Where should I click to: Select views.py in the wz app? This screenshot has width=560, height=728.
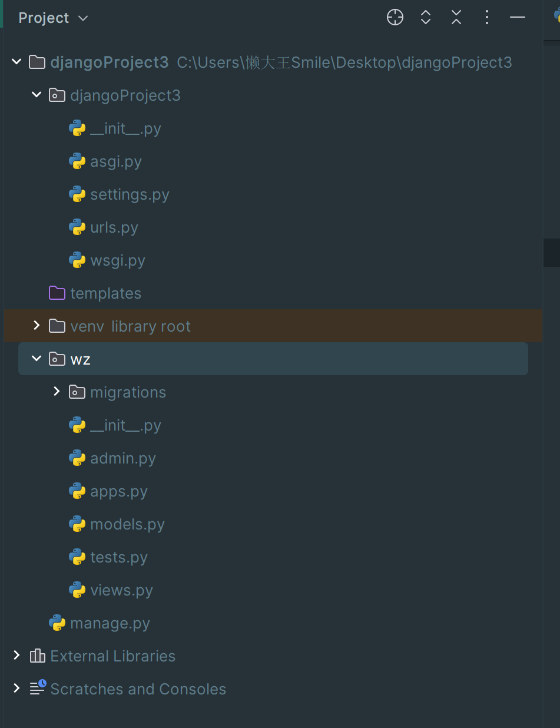pyautogui.click(x=121, y=590)
